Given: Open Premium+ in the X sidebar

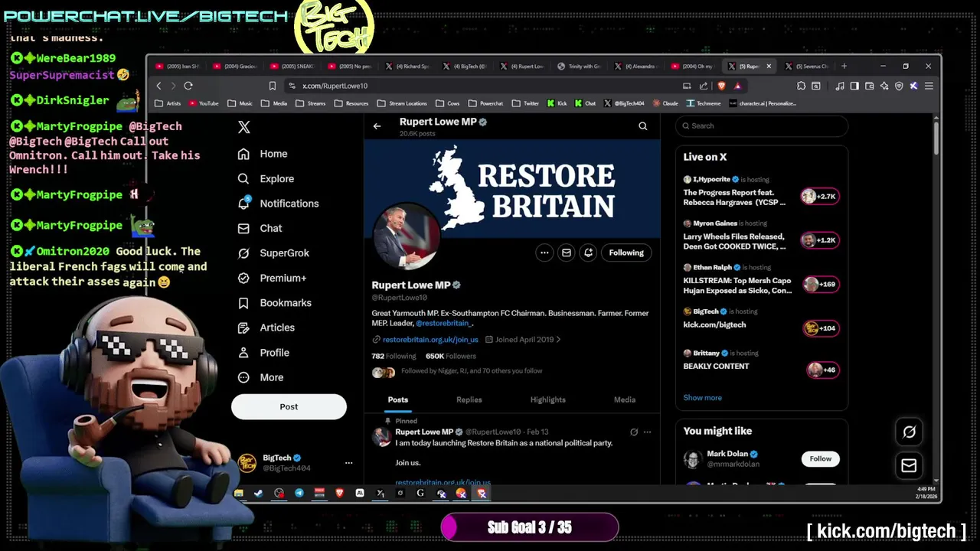Looking at the screenshot, I should point(272,278).
